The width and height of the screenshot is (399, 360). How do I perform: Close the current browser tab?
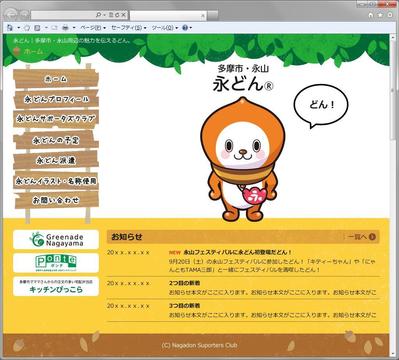203,15
